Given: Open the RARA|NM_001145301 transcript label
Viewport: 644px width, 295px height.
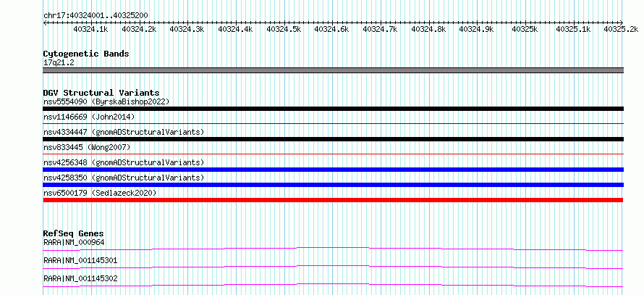Looking at the screenshot, I should click(x=80, y=260).
